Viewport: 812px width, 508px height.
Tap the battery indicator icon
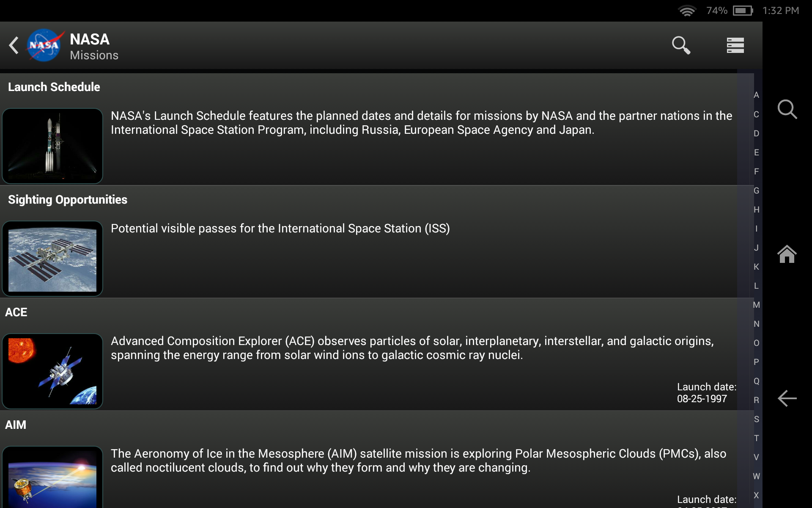click(x=743, y=11)
